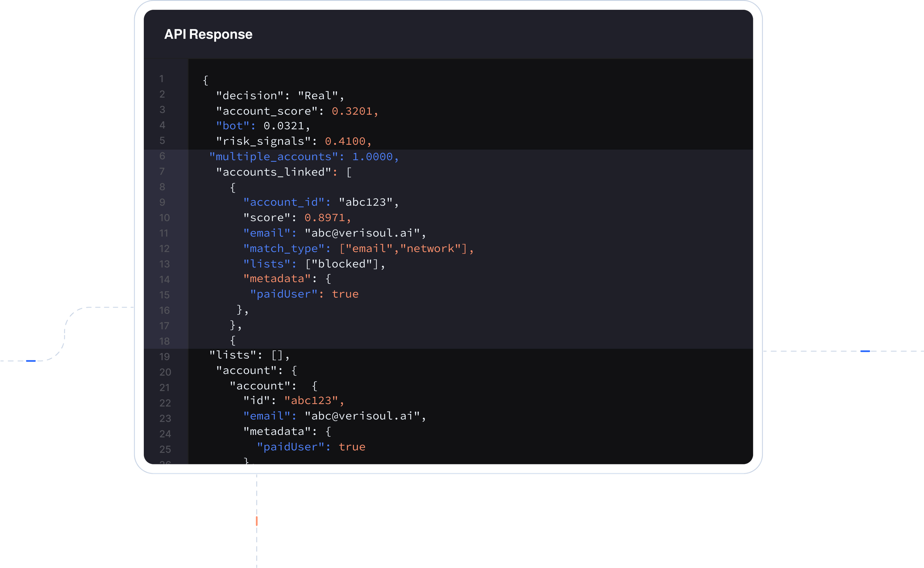Click line number 18 in the gutter

pyautogui.click(x=165, y=341)
